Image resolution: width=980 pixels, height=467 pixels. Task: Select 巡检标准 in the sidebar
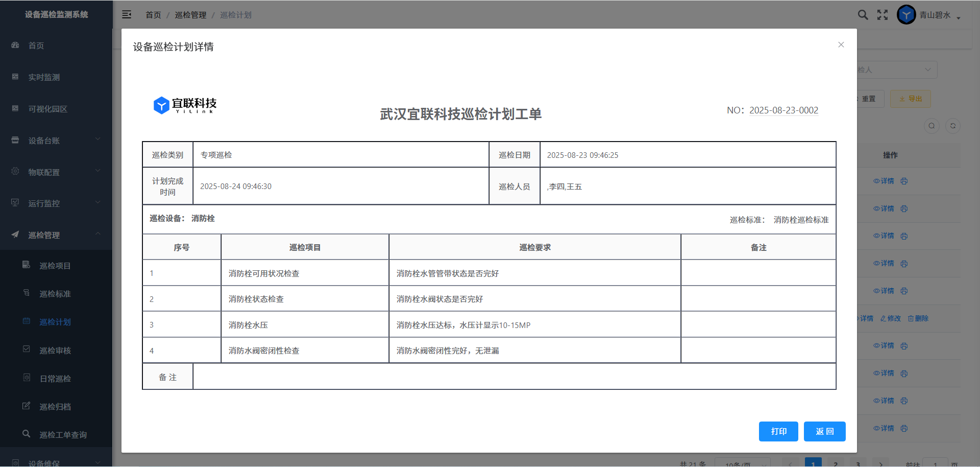pos(55,294)
